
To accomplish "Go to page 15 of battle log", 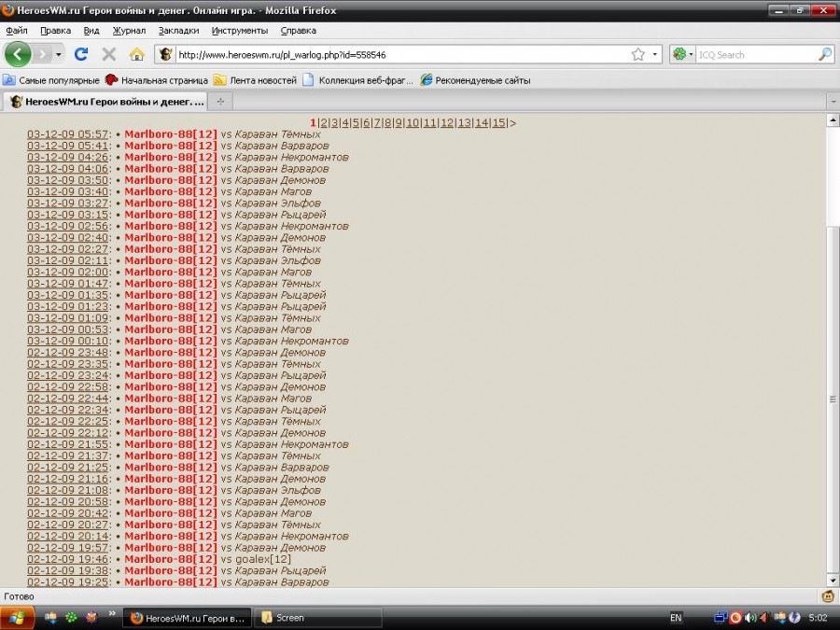I will click(x=498, y=122).
